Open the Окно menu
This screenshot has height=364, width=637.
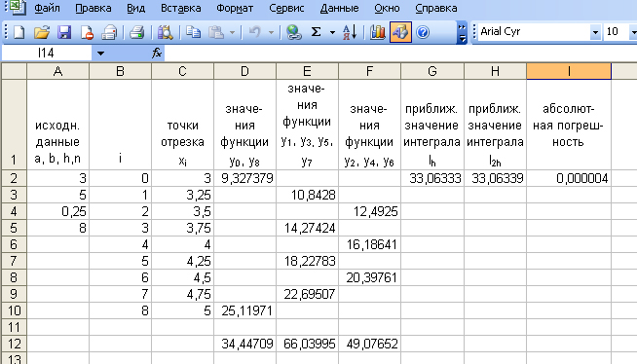pos(387,8)
